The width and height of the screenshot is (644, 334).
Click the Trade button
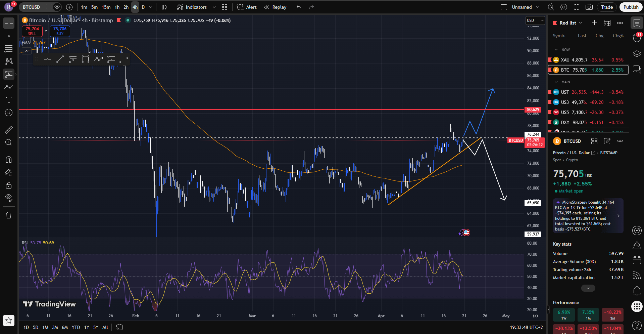click(x=607, y=7)
